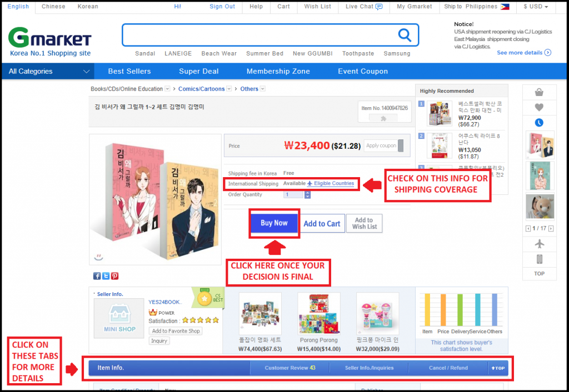Share item on Twitter
The height and width of the screenshot is (392, 569).
(x=106, y=276)
